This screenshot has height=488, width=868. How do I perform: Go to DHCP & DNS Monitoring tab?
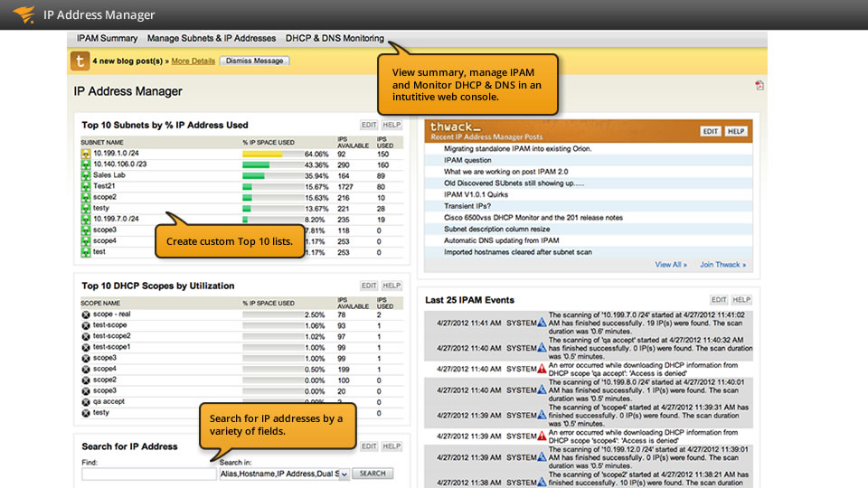[335, 39]
